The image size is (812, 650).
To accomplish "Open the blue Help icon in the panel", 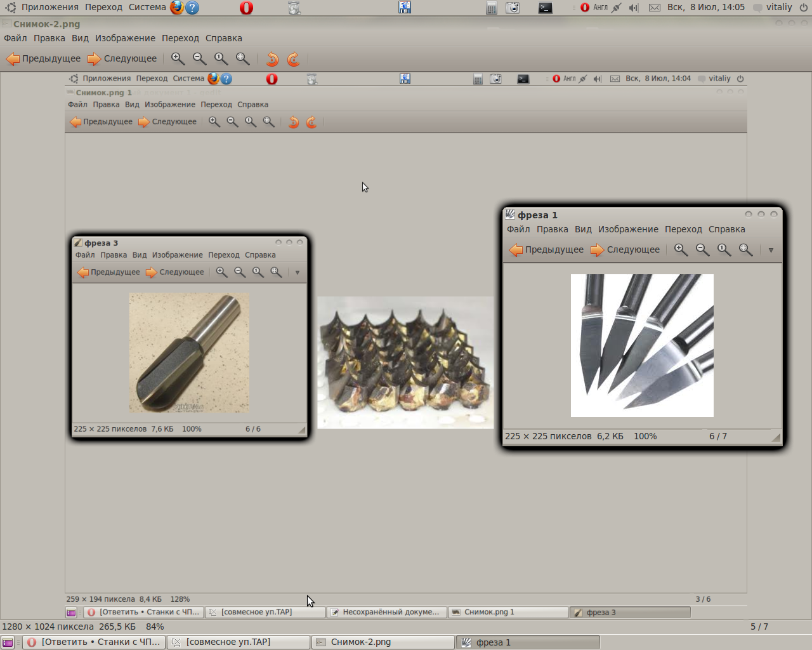I will point(192,8).
